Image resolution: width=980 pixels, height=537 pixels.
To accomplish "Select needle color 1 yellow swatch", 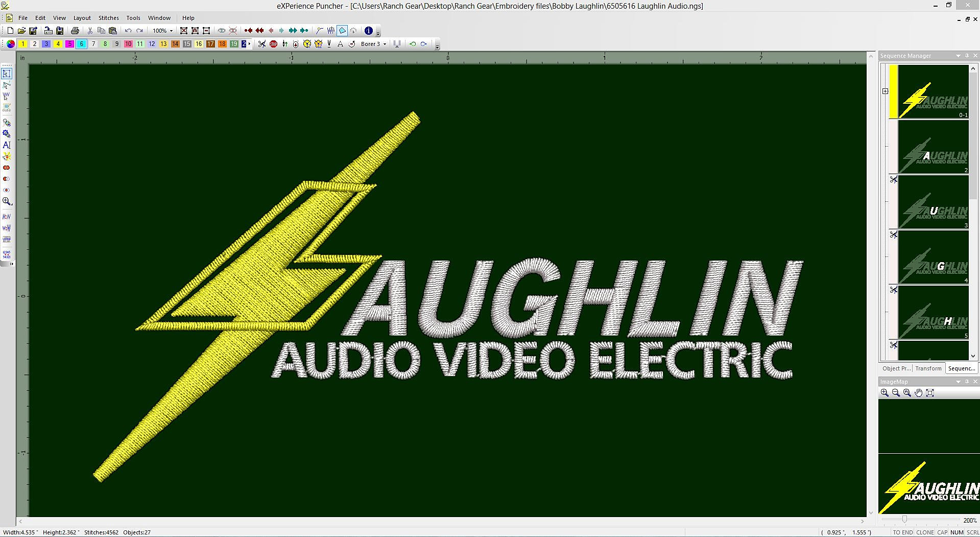I will click(x=23, y=44).
